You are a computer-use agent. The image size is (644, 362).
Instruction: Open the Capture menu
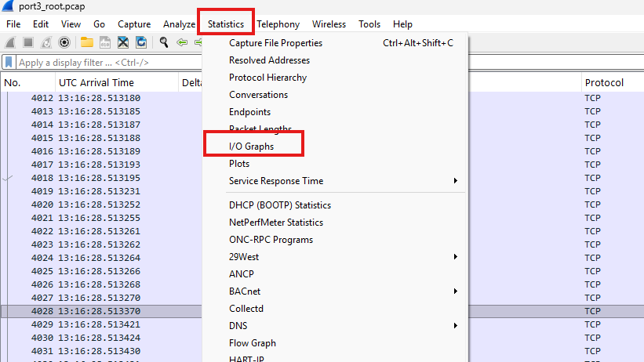[x=134, y=24]
